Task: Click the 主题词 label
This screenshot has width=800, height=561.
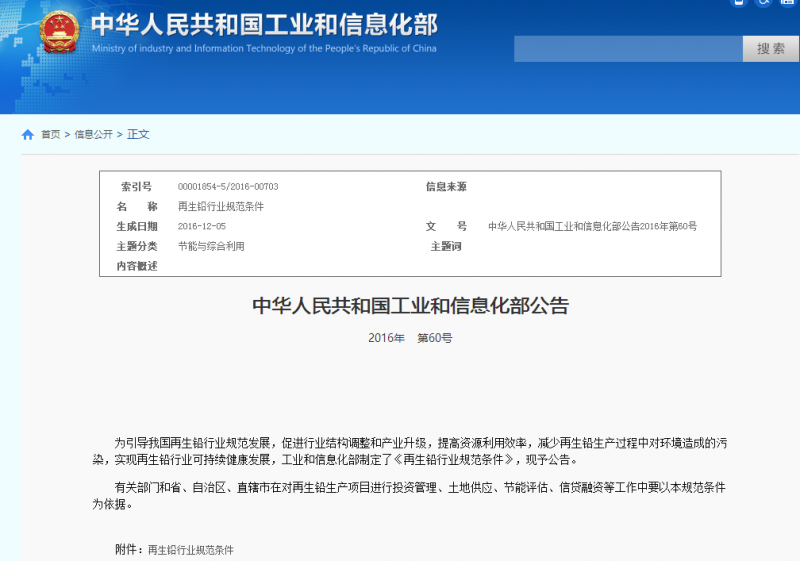Action: point(446,246)
